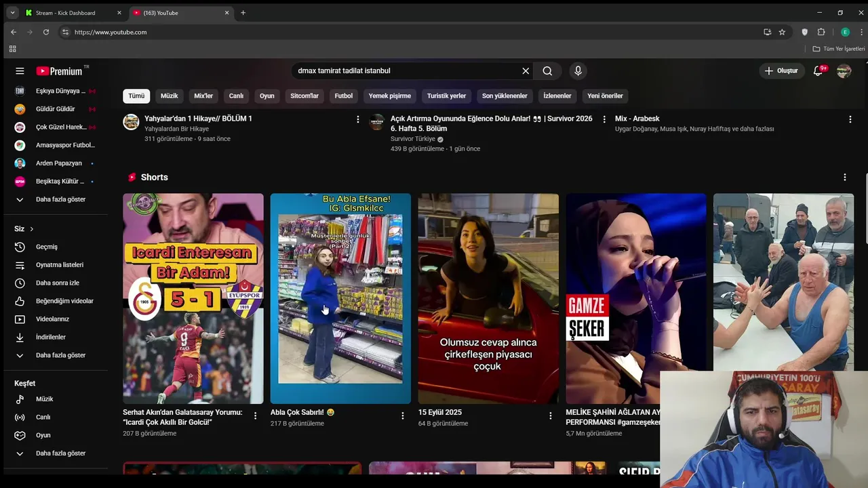Open the tab search dropdown arrow
This screenshot has height=488, width=868.
point(12,13)
